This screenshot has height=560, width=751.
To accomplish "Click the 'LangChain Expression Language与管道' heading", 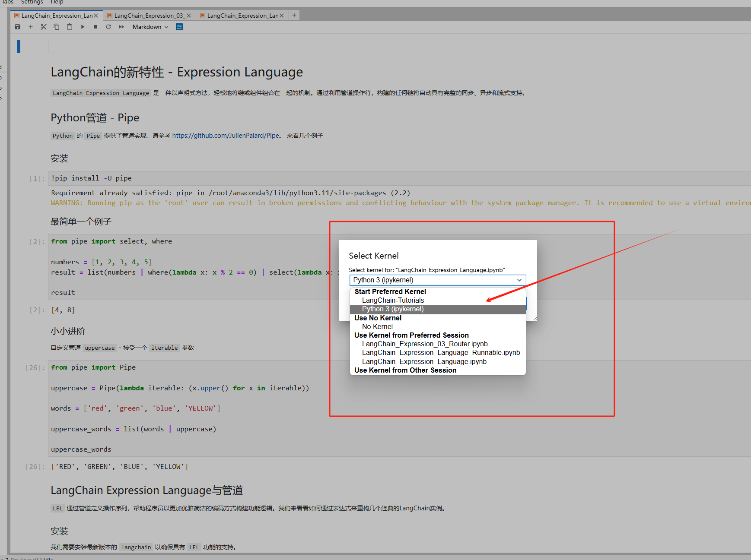I will coord(147,490).
